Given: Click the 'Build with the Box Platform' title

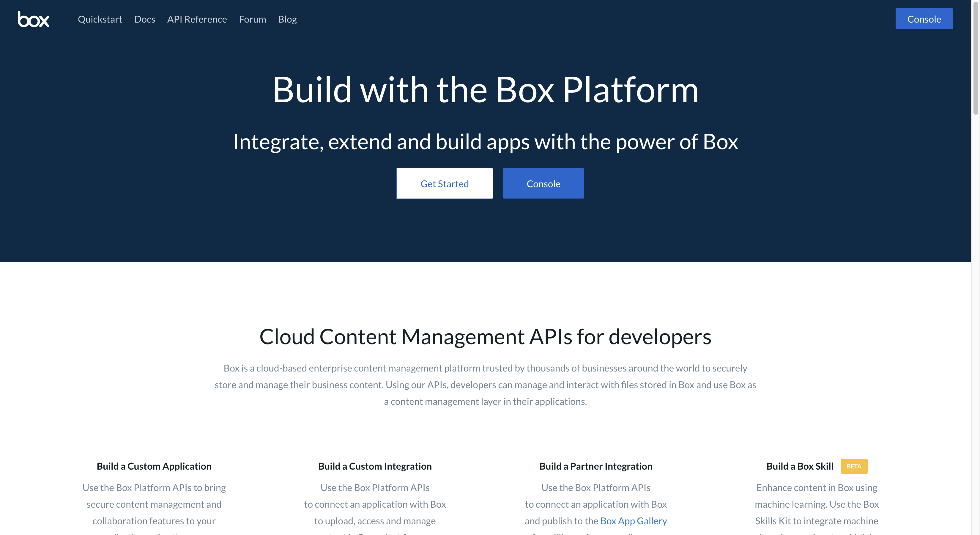Looking at the screenshot, I should click(x=486, y=89).
